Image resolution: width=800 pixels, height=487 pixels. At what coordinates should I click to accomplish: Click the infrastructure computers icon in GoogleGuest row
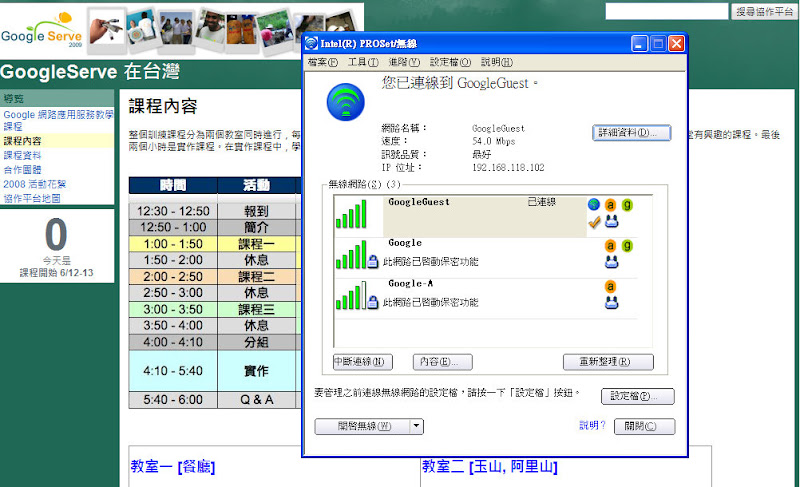pos(611,221)
